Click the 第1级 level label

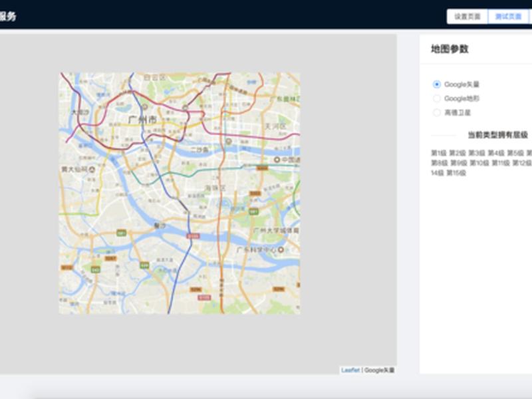click(438, 154)
